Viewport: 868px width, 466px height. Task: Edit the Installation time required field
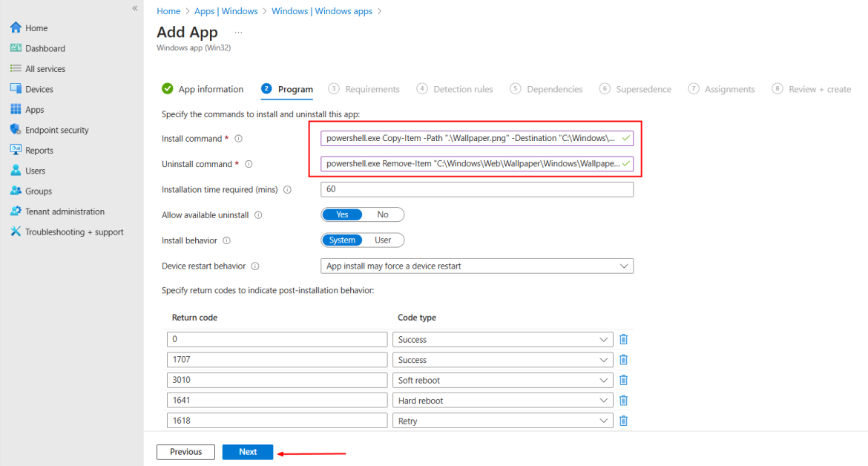tap(477, 188)
